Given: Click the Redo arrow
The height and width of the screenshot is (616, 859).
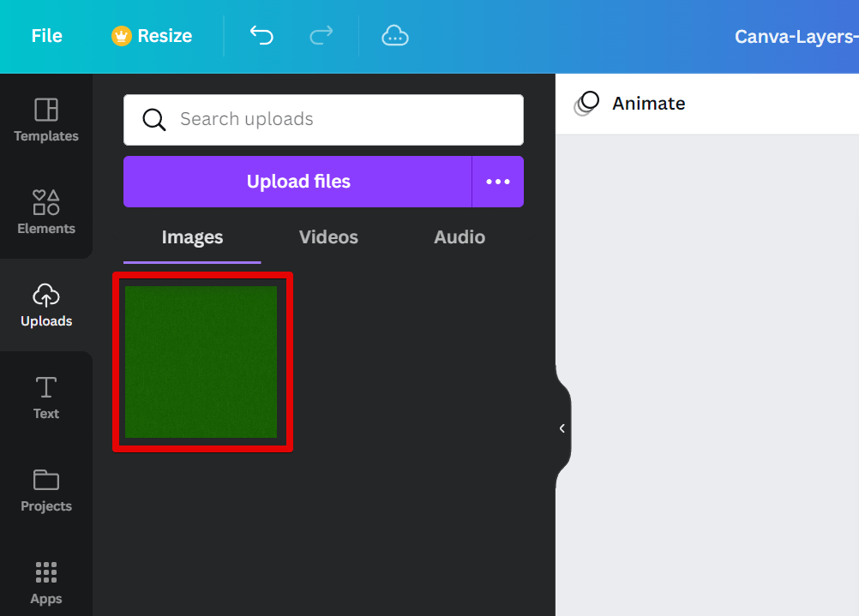Looking at the screenshot, I should coord(321,36).
